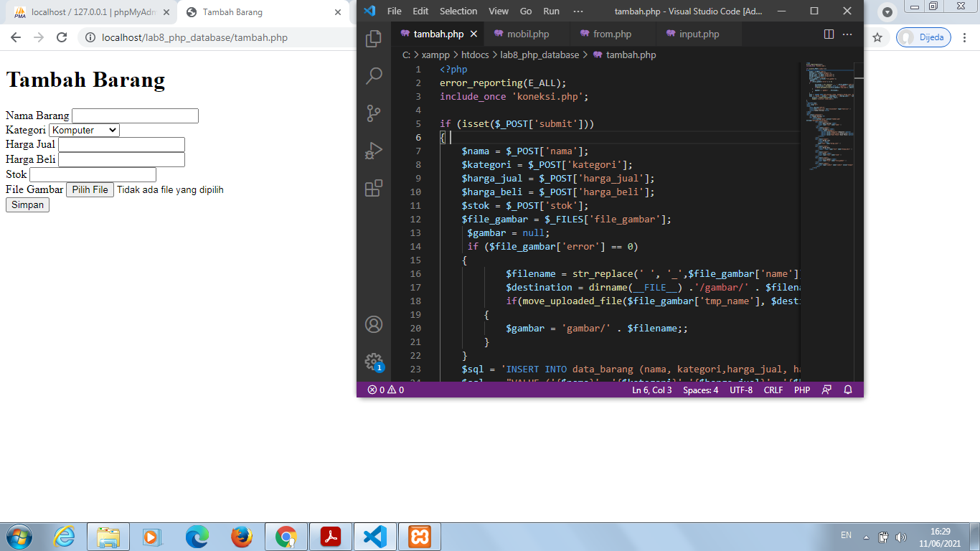Click the Pilih File button
The width and height of the screenshot is (980, 551).
click(x=90, y=190)
